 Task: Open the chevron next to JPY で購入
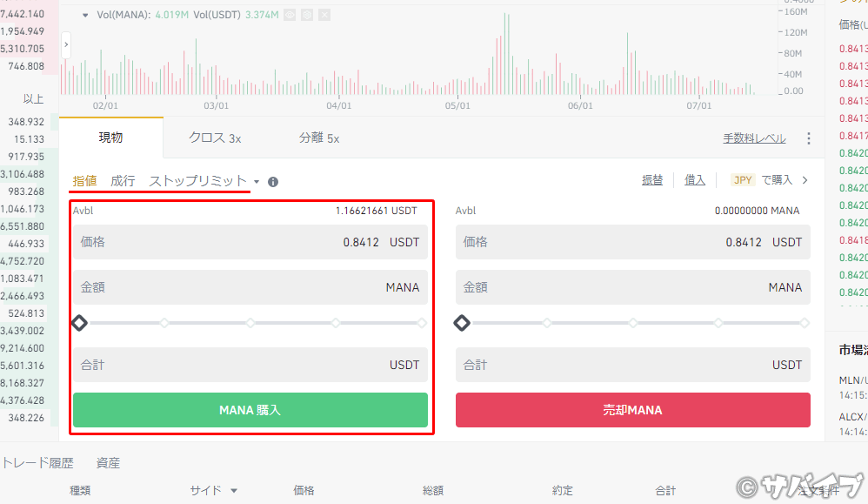coord(805,180)
